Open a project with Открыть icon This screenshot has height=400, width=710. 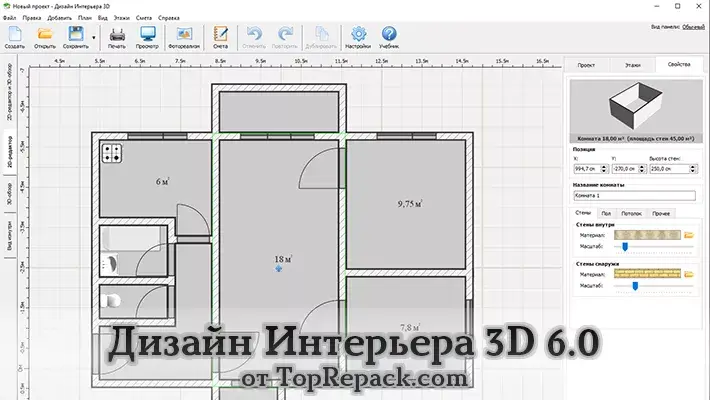click(x=45, y=37)
